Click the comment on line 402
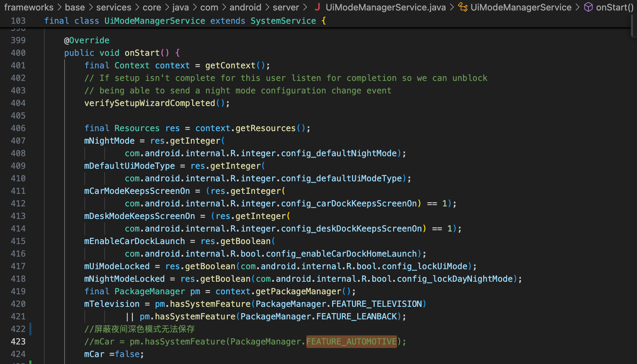The width and height of the screenshot is (637, 364). click(286, 78)
